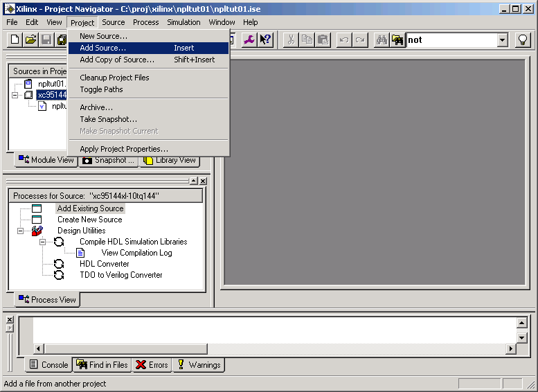The width and height of the screenshot is (538, 392).
Task: Select Add Source menu entry
Action: (103, 48)
